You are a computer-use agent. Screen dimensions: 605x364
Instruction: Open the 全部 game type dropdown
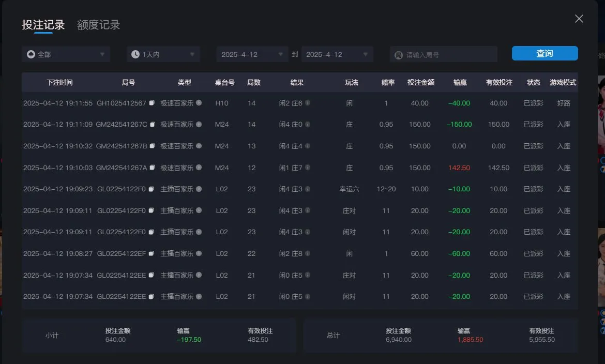(66, 54)
